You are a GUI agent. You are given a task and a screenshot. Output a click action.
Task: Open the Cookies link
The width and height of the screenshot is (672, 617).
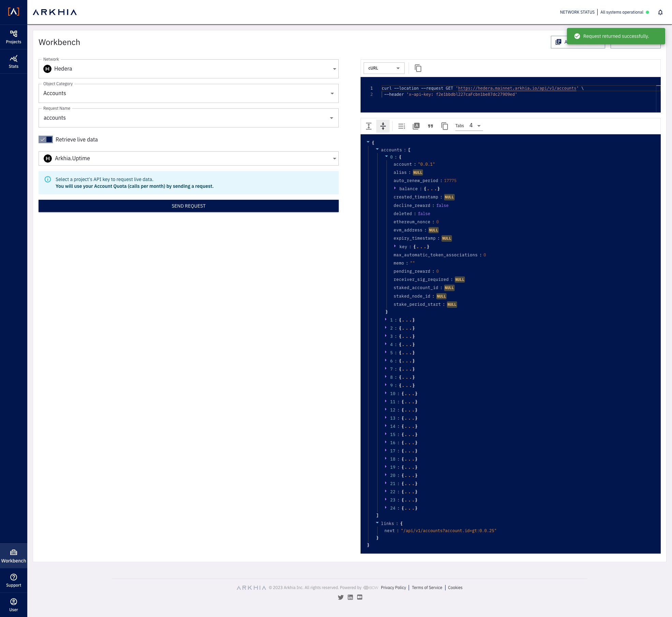pos(455,588)
